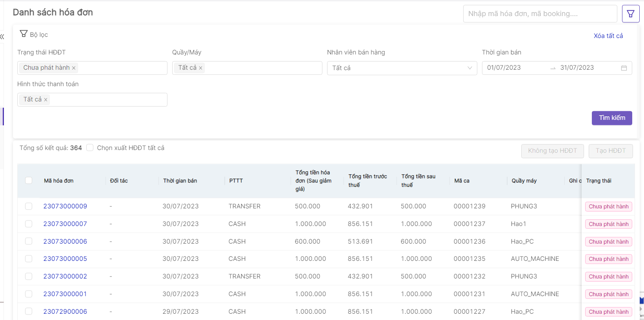This screenshot has width=644, height=320.
Task: Click the filter funnel button beside search box
Action: click(x=631, y=14)
